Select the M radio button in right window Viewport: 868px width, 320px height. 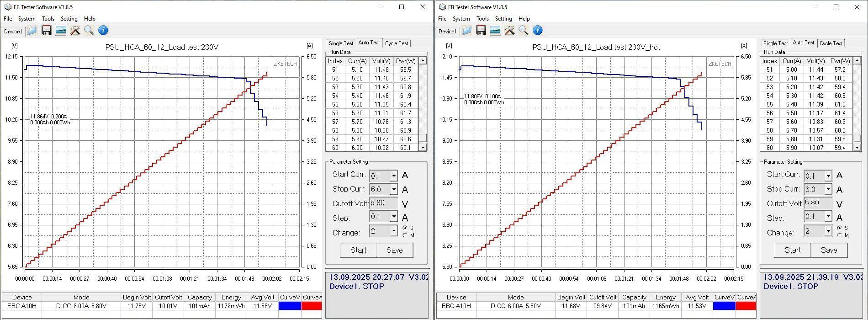pos(839,235)
